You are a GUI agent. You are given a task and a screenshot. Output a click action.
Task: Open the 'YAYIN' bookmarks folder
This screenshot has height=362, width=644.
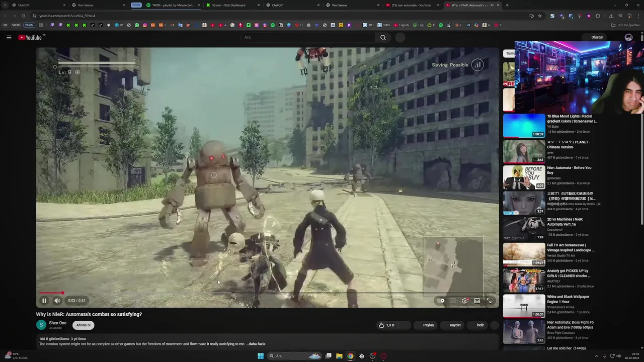point(29,25)
